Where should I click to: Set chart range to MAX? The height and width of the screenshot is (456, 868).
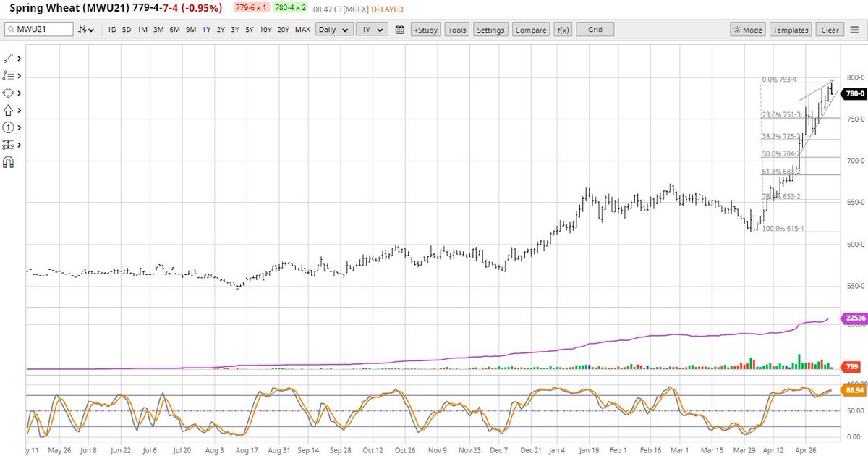coord(303,30)
